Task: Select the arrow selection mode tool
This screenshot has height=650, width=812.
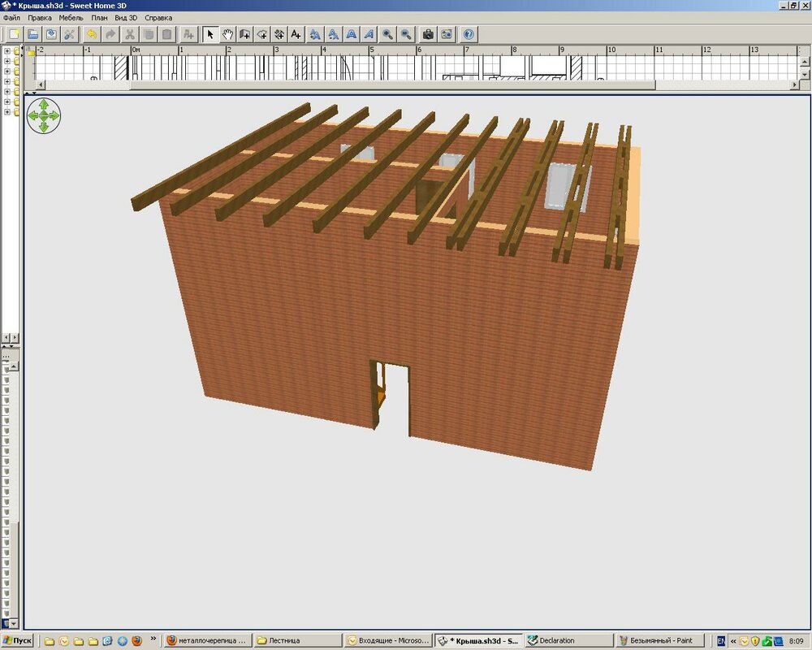Action: pos(210,34)
